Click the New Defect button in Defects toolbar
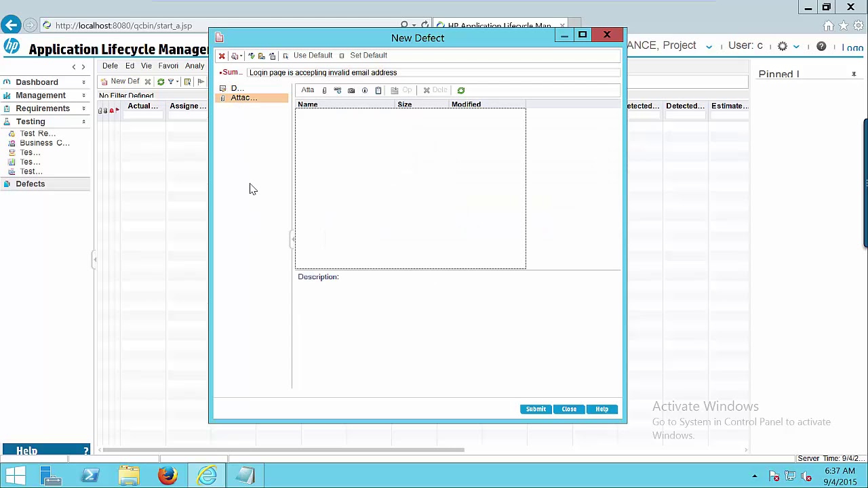 pyautogui.click(x=120, y=81)
